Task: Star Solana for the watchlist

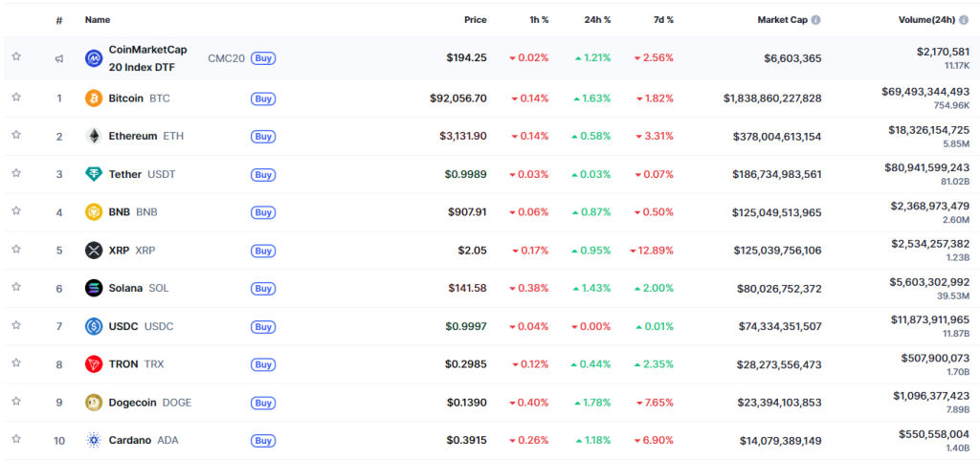Action: (16, 287)
